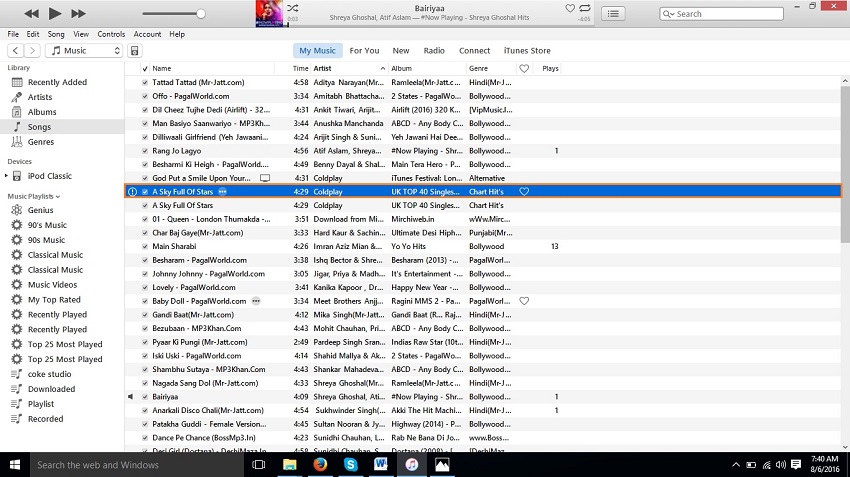Screen dimensions: 850x477
Task: Uncheck the Main Sharabi song checkbox
Action: (x=145, y=246)
